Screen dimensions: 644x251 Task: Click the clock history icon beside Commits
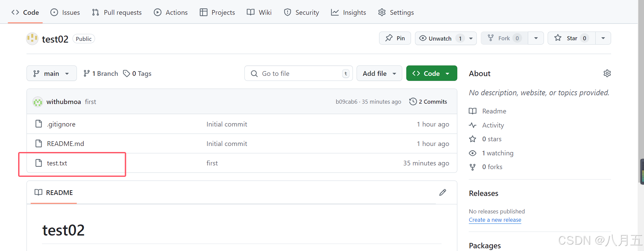[413, 101]
